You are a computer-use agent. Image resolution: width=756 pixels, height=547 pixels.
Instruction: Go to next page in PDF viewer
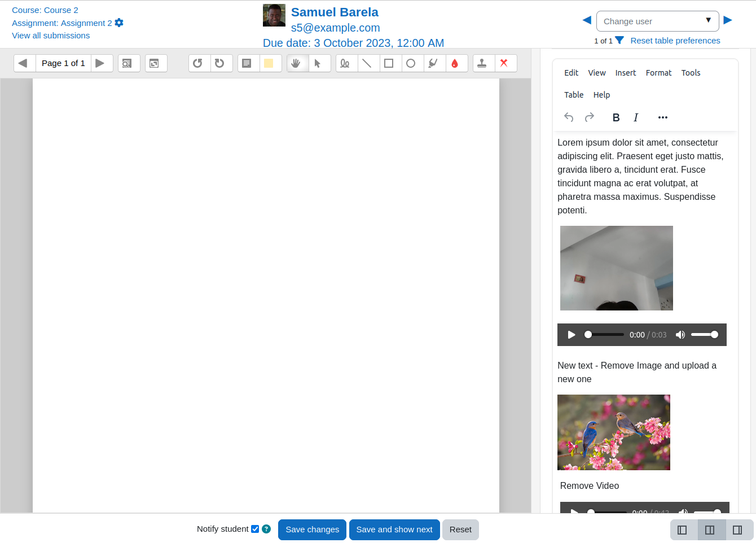coord(102,63)
